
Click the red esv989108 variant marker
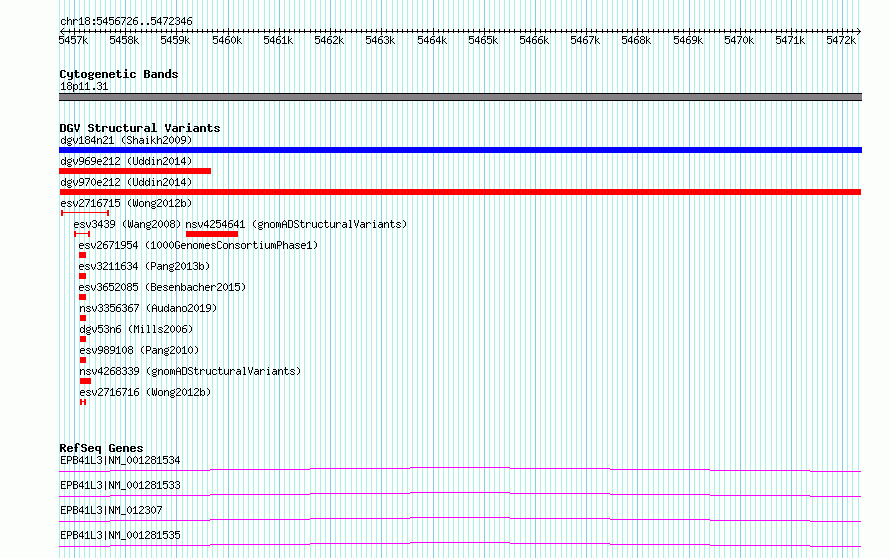(x=83, y=360)
